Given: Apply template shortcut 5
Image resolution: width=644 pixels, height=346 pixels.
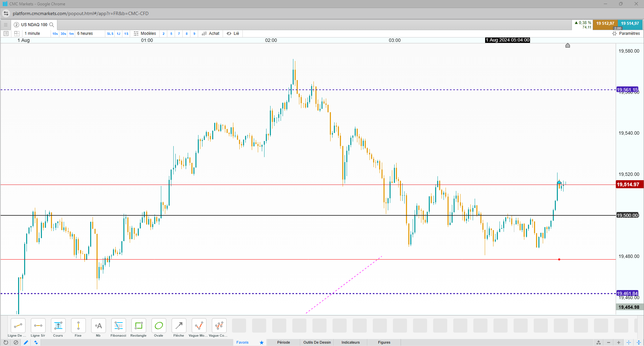Looking at the screenshot, I should point(171,33).
